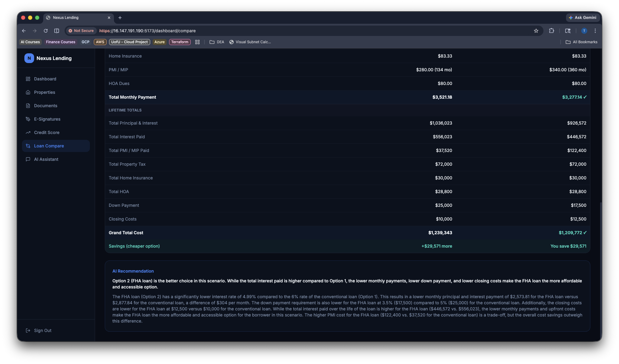Click the Nexus Lending logo icon
This screenshot has width=619, height=364.
[x=29, y=58]
